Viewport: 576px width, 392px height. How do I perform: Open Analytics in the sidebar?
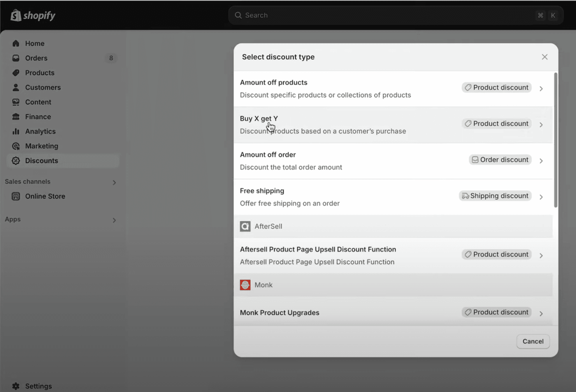(63, 131)
